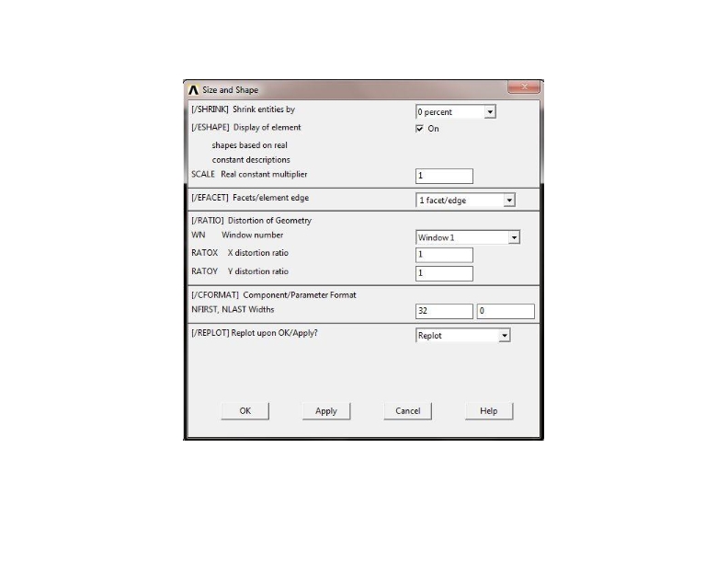The image size is (728, 563).
Task: Click the NLAST width field showing 0
Action: [x=505, y=312]
